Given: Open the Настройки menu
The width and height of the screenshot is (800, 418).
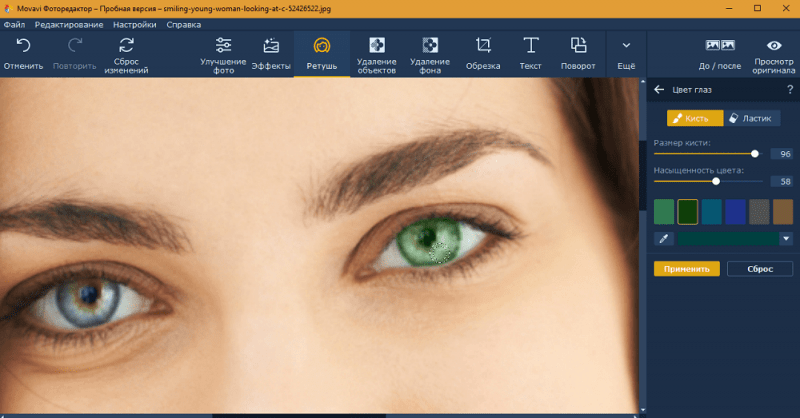Looking at the screenshot, I should point(133,23).
